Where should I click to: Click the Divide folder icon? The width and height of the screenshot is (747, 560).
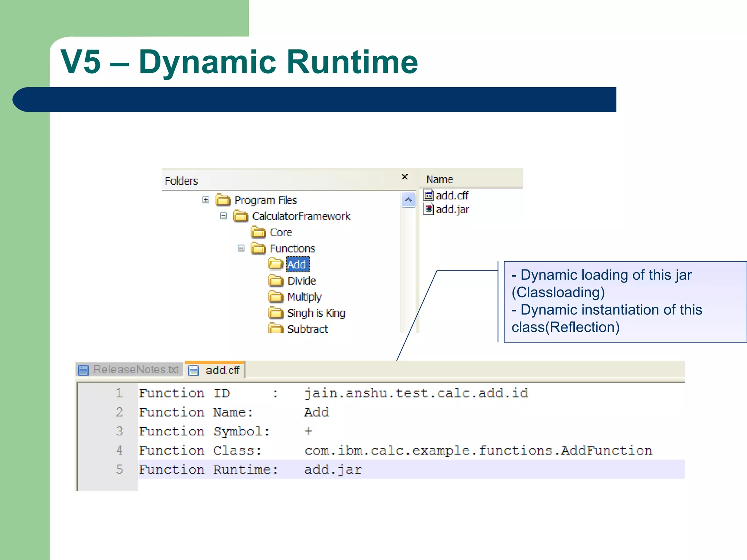click(x=276, y=281)
